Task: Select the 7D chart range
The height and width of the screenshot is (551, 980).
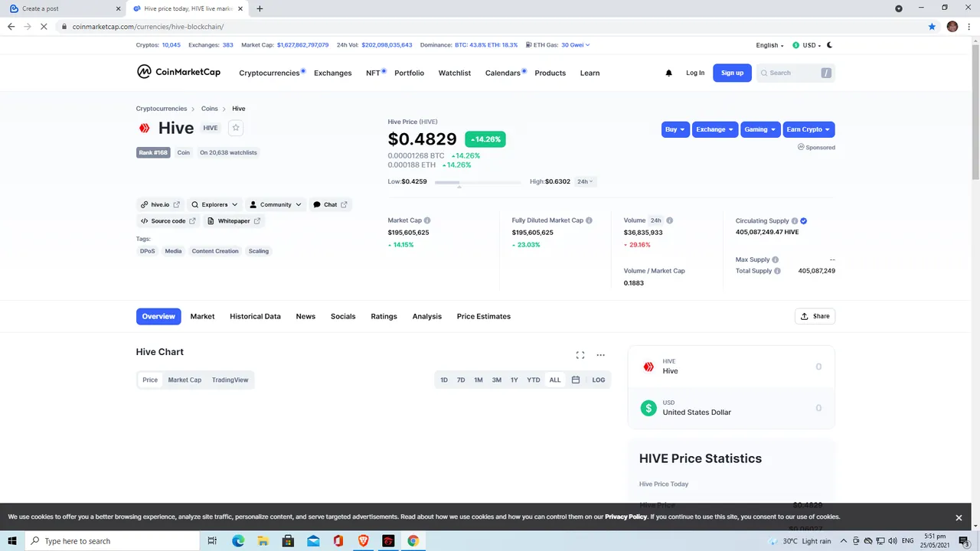Action: tap(461, 380)
